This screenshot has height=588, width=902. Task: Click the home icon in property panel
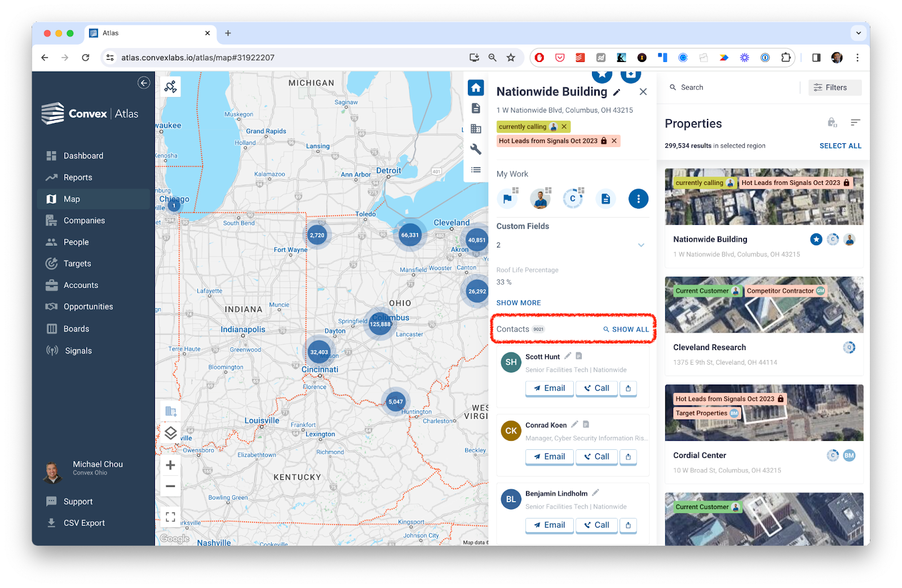(476, 87)
